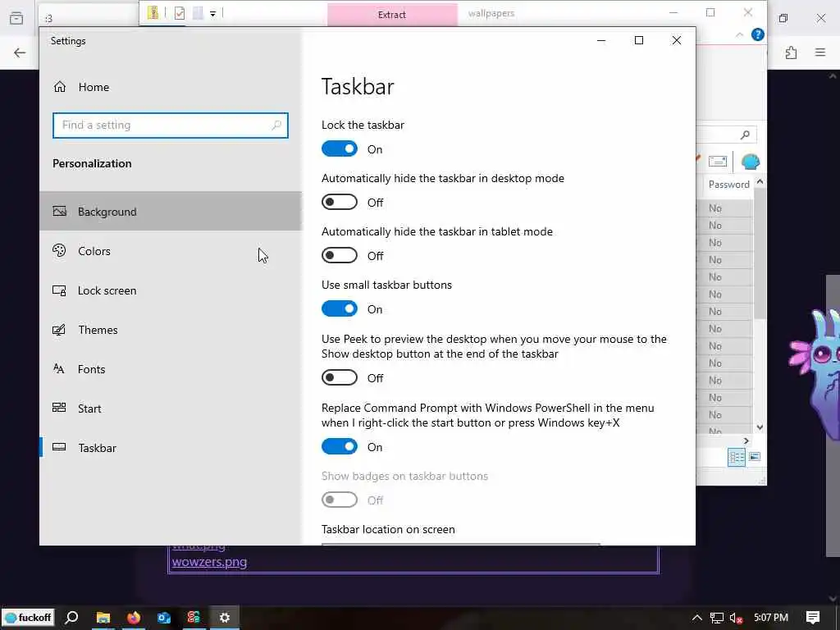Open the Colors personalization page
This screenshot has height=630, width=840.
(x=171, y=251)
